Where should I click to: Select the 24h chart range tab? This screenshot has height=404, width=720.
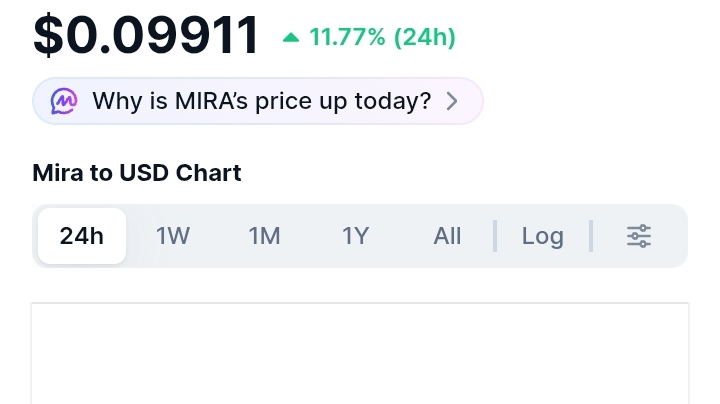click(82, 236)
